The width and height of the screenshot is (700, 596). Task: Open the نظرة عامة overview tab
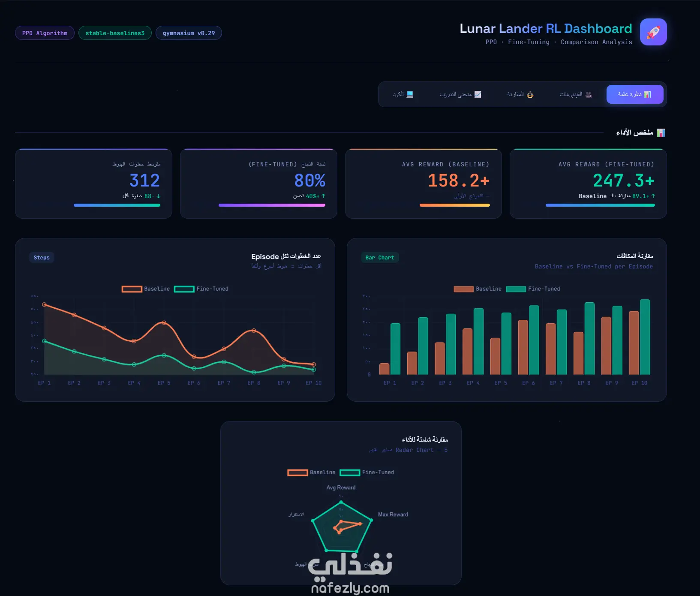tap(635, 94)
